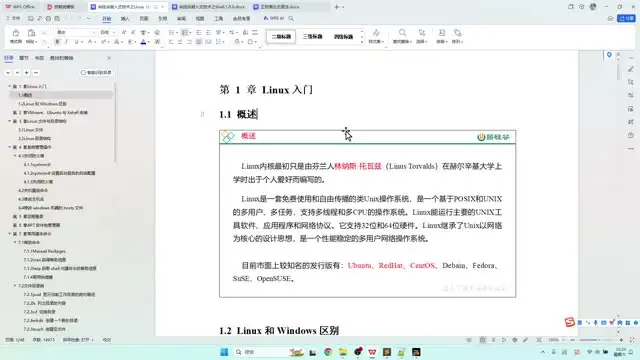Click the text highlight color button
The image size is (640, 360).
click(131, 42)
